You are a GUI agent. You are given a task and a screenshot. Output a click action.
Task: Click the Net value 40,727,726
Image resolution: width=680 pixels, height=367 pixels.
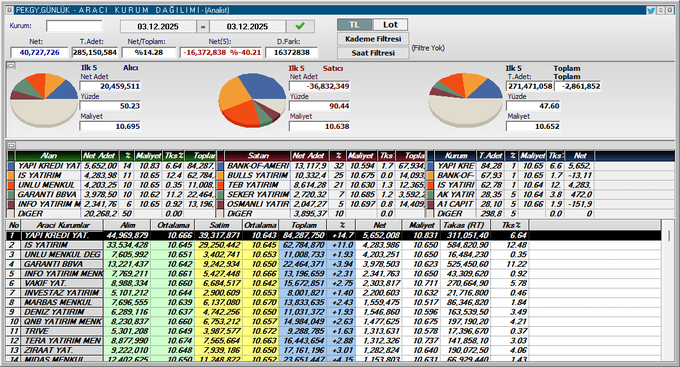pyautogui.click(x=39, y=52)
